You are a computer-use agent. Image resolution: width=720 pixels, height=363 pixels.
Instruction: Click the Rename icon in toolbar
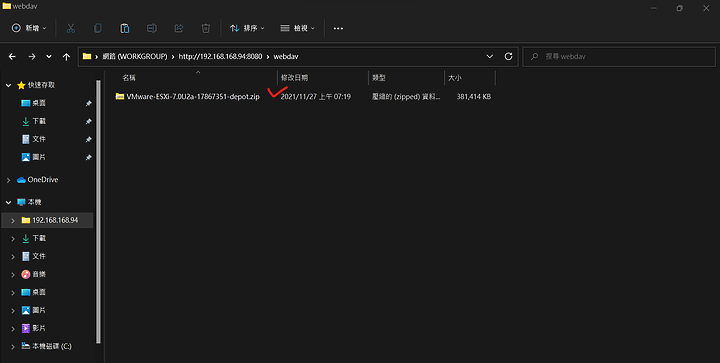[152, 28]
